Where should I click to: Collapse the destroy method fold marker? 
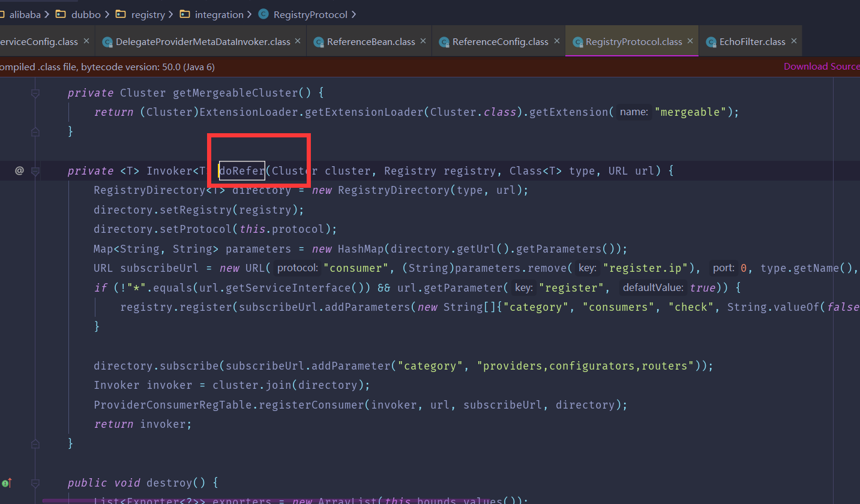point(35,483)
